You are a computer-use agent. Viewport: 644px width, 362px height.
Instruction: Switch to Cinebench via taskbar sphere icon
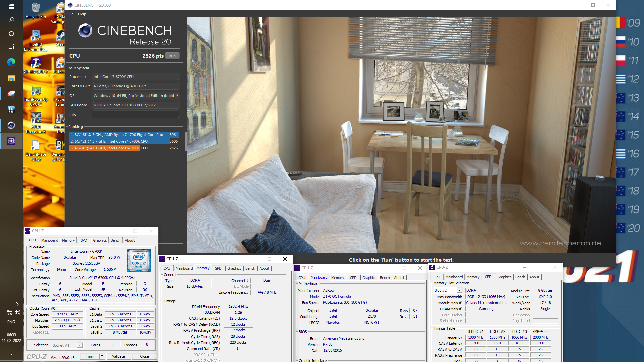[x=11, y=125]
